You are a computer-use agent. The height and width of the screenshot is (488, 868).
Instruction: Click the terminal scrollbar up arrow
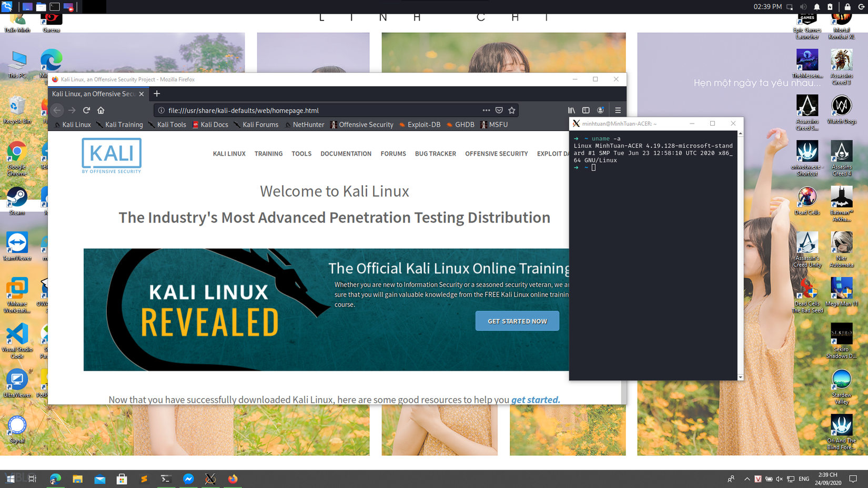[x=741, y=134]
